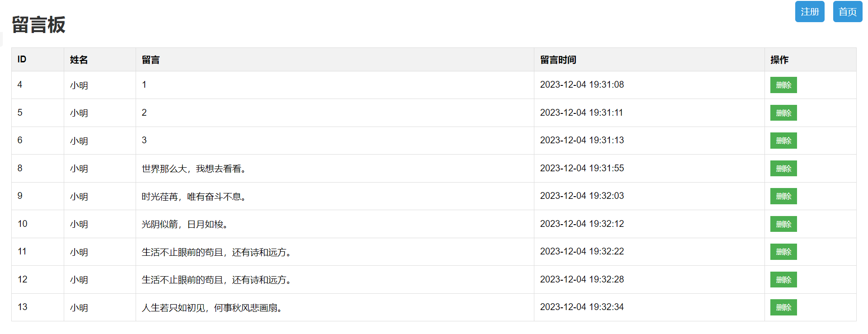
Task: Delete the message with ID 4
Action: pyautogui.click(x=783, y=85)
